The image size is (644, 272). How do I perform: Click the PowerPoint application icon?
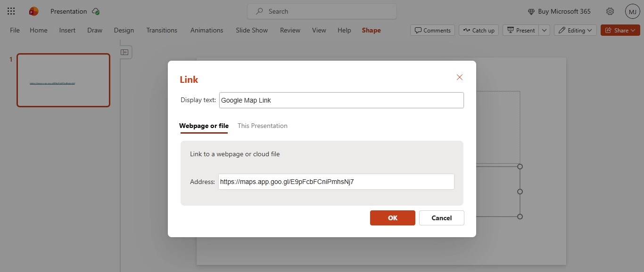coord(33,11)
